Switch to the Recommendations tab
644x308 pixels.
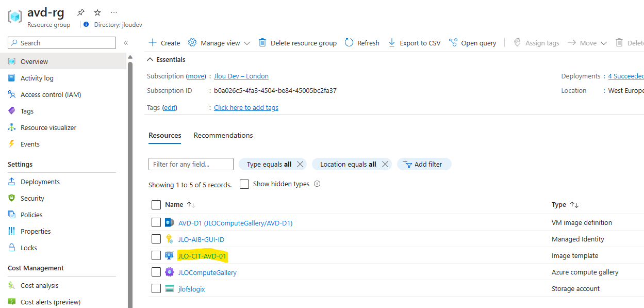click(x=223, y=135)
